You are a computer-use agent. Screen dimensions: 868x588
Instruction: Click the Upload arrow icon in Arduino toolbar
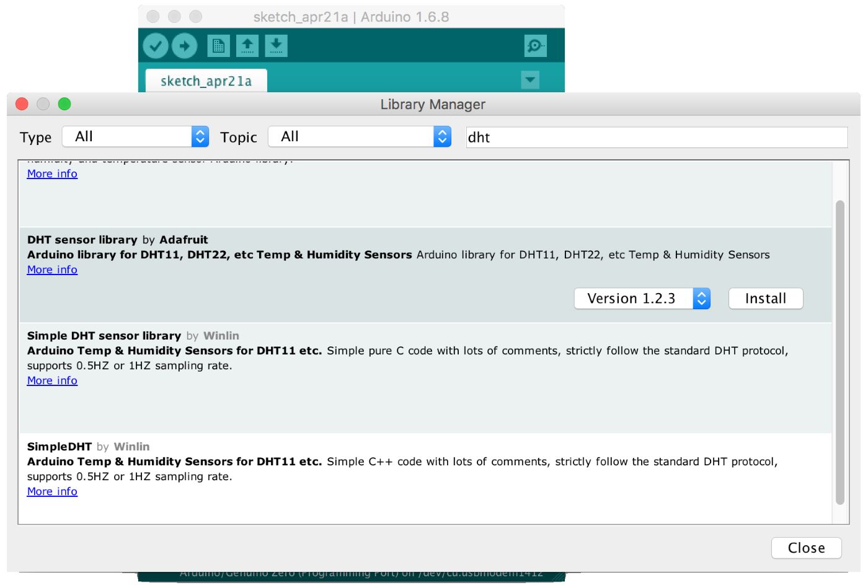click(185, 46)
